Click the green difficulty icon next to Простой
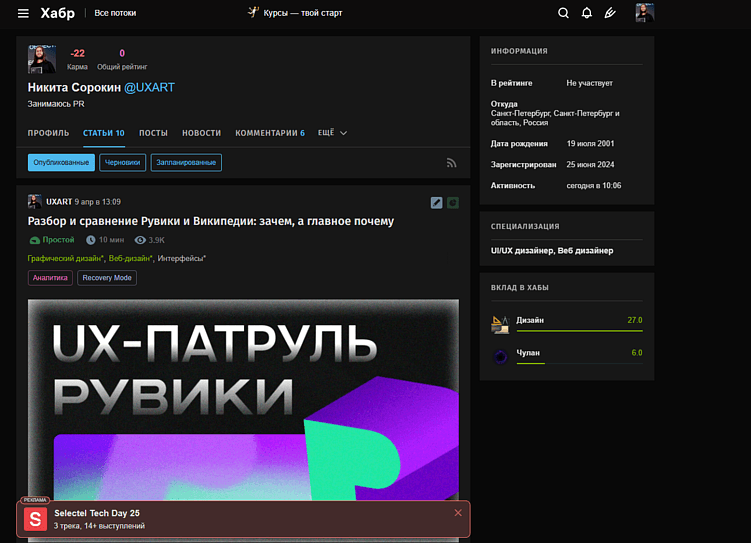 pyautogui.click(x=34, y=240)
